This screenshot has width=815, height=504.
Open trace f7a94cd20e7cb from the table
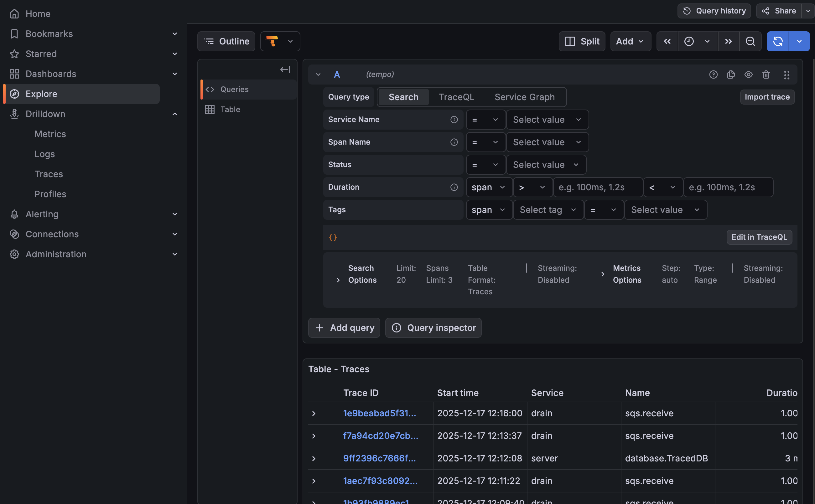pyautogui.click(x=380, y=435)
